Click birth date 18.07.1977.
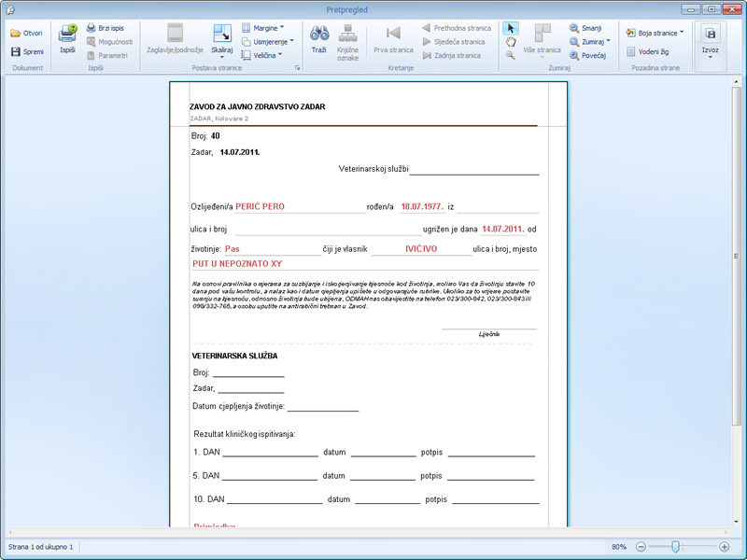The width and height of the screenshot is (747, 560). click(422, 206)
